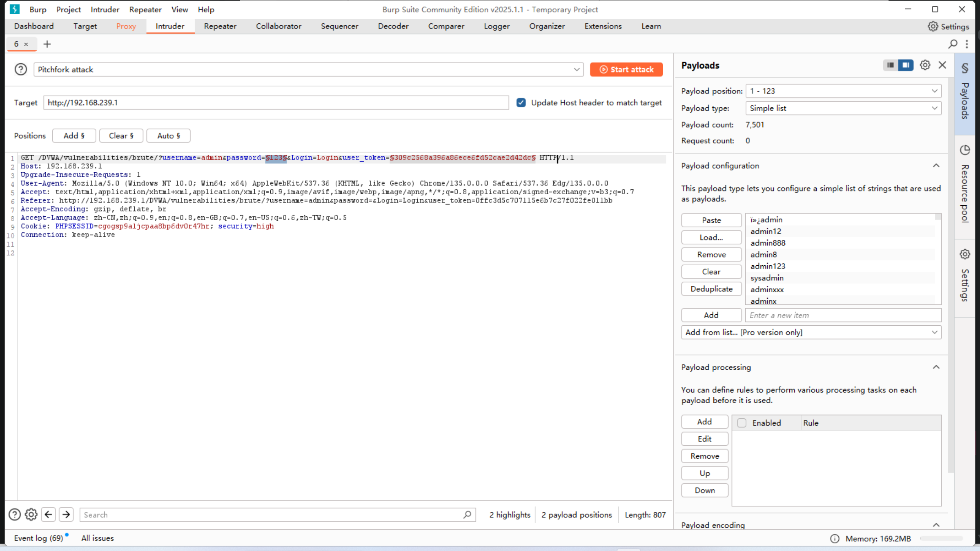Close Intruder tab 6
980x551 pixels.
click(26, 44)
